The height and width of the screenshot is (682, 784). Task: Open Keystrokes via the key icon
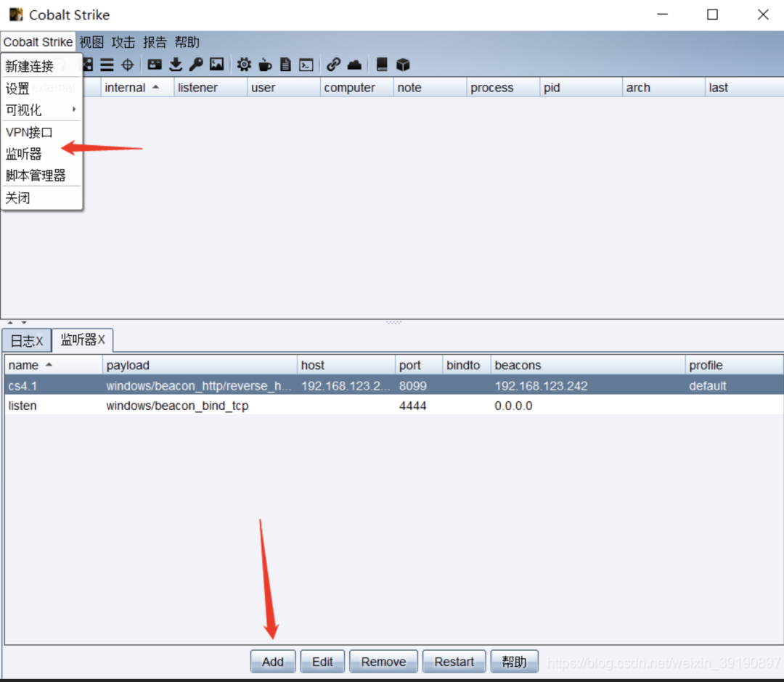[x=196, y=65]
